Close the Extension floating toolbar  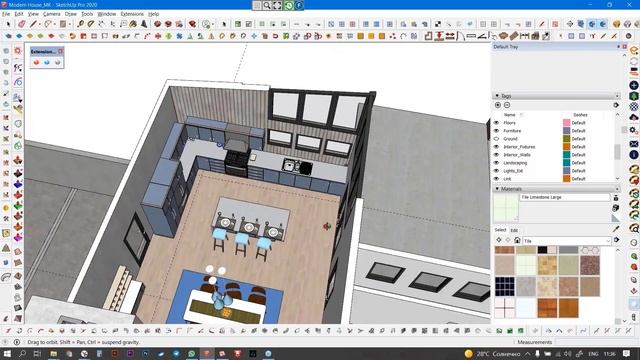click(60, 51)
